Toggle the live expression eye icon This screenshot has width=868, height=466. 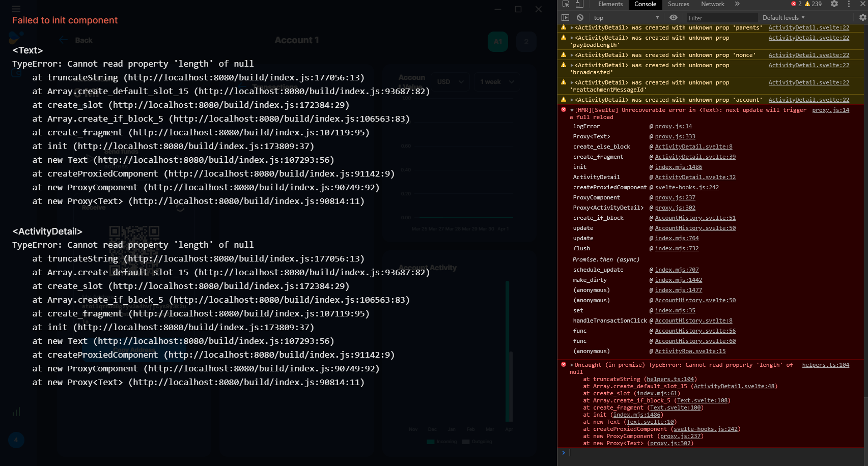(x=673, y=17)
